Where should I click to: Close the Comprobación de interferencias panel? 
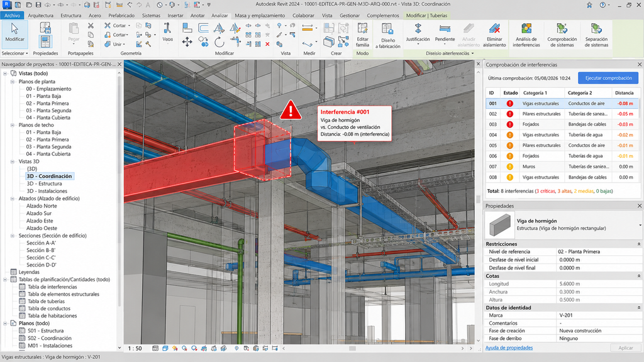640,65
